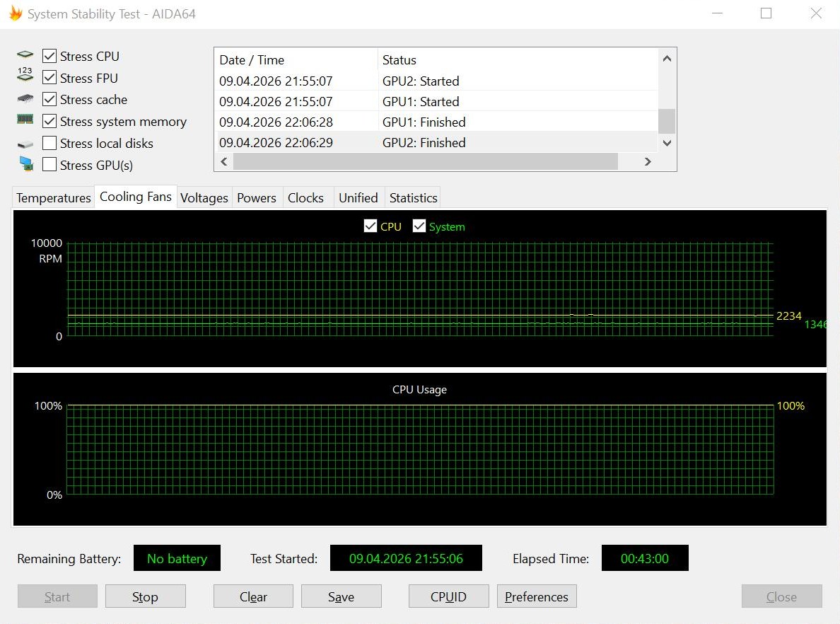Switch to the Temperatures tab
This screenshot has height=624, width=840.
point(54,198)
